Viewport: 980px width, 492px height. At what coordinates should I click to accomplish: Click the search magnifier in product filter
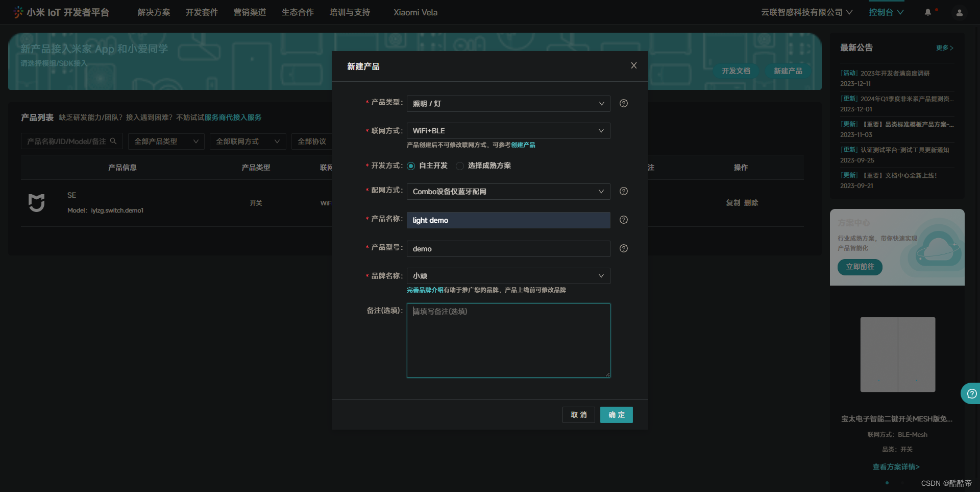click(x=113, y=141)
